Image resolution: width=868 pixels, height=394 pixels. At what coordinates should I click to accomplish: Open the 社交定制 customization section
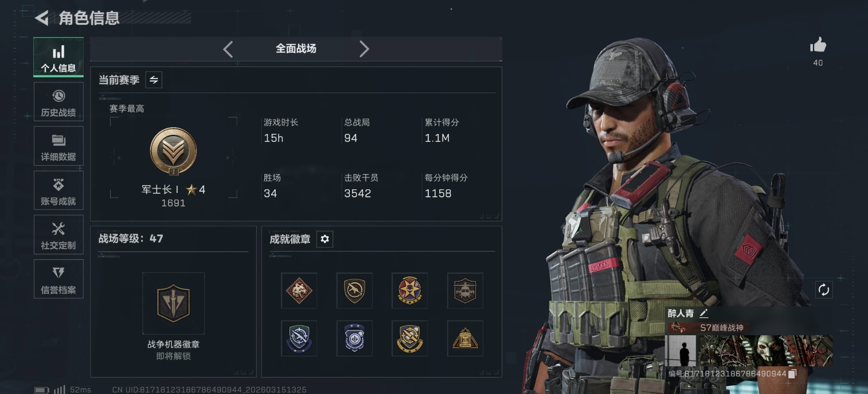58,235
